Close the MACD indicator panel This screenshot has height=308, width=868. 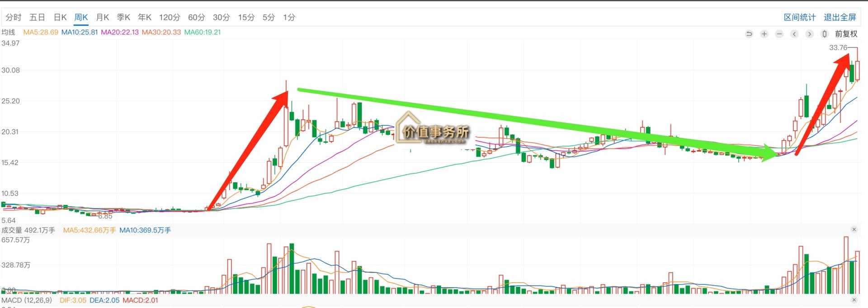coord(854,300)
